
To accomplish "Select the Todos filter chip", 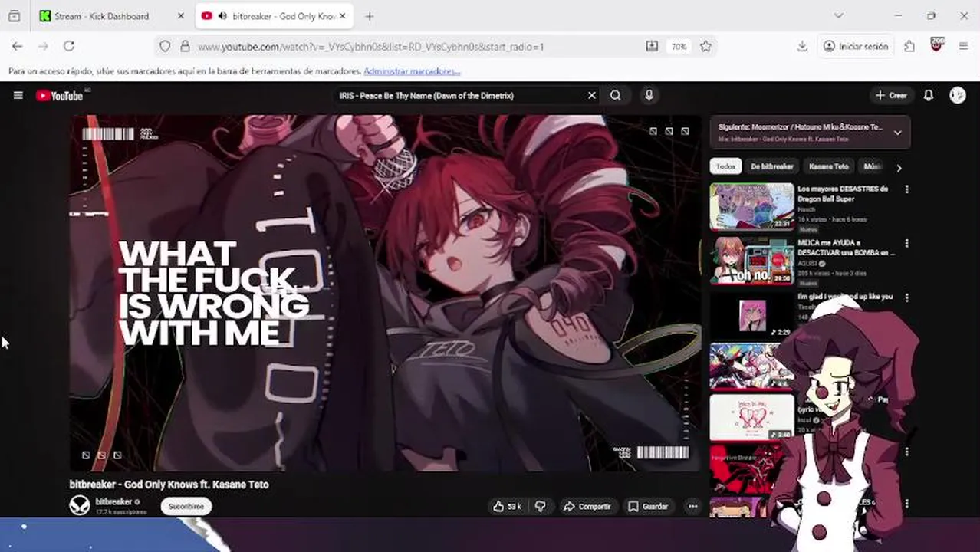I will pos(725,166).
